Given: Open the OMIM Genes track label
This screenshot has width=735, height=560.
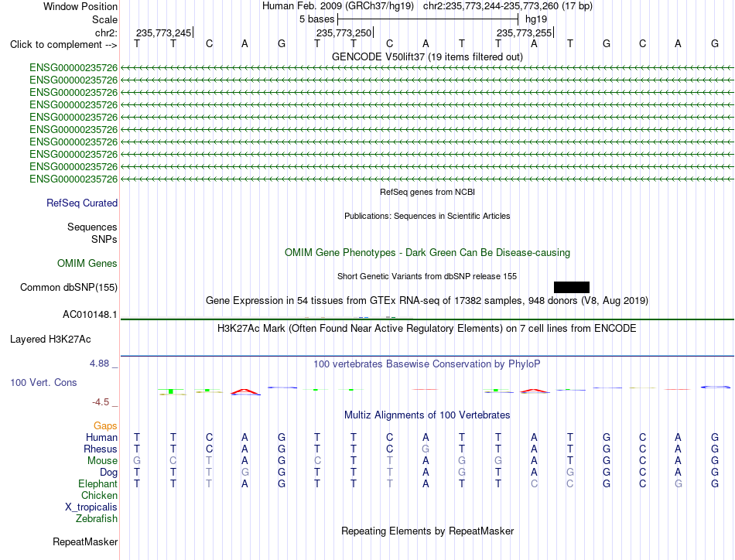Looking at the screenshot, I should [x=87, y=263].
